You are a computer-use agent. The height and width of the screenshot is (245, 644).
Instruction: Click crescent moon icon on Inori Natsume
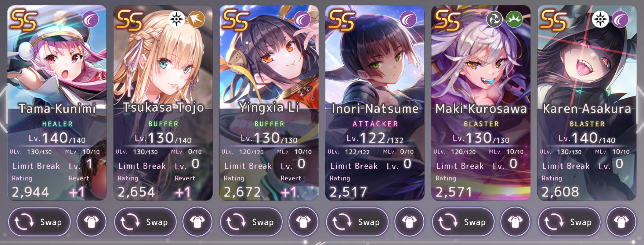tap(408, 19)
